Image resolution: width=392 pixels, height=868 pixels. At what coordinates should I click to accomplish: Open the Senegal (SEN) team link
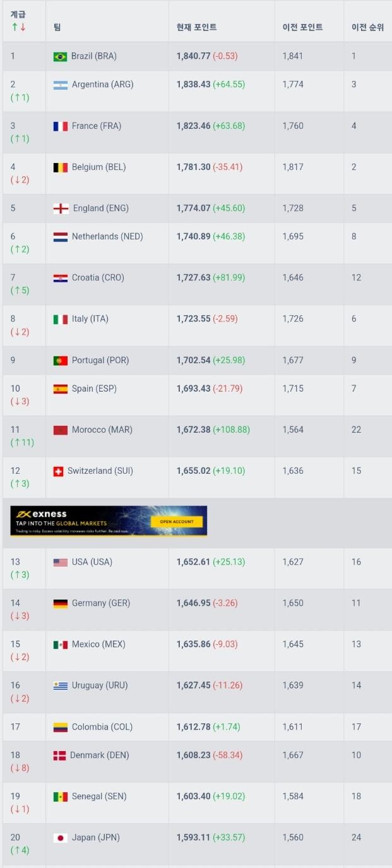tap(99, 797)
